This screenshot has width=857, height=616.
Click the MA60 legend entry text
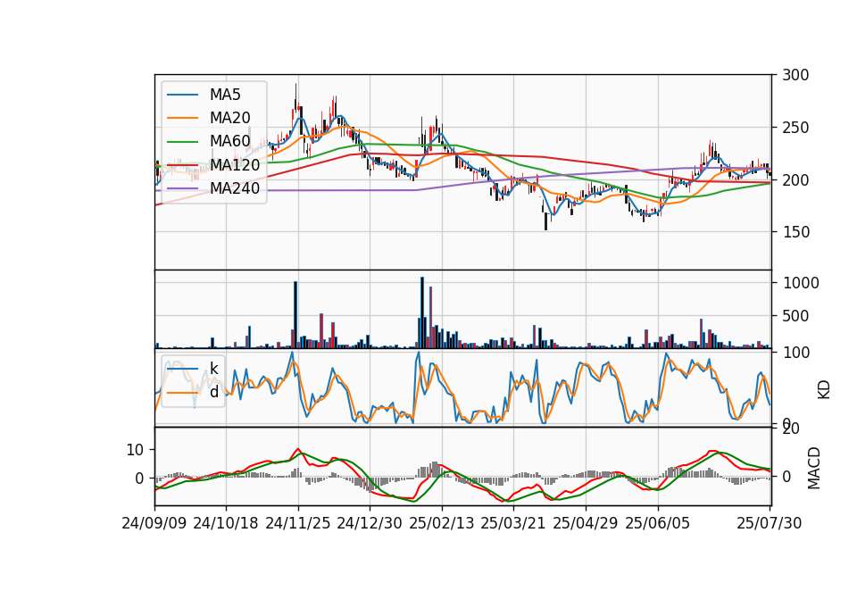click(x=229, y=142)
